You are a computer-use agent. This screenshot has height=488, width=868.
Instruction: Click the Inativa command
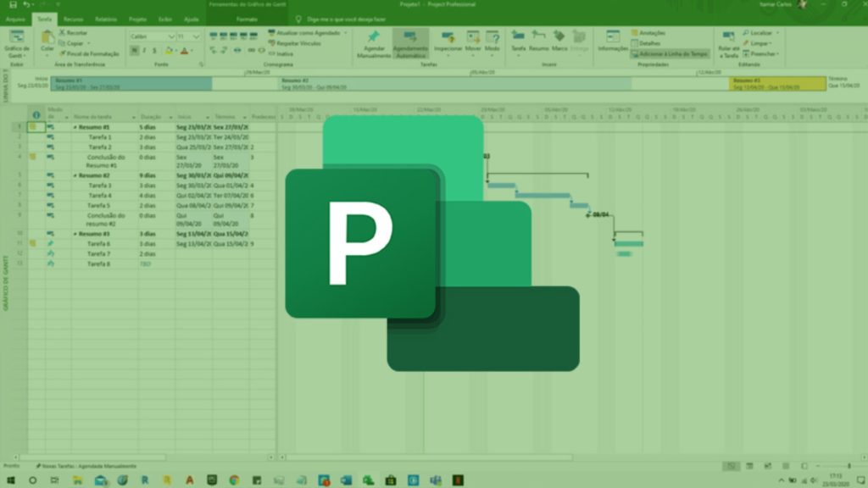click(x=281, y=53)
